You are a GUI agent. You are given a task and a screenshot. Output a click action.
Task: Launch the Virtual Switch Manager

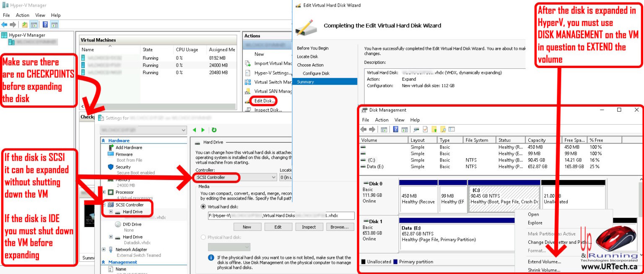(272, 82)
